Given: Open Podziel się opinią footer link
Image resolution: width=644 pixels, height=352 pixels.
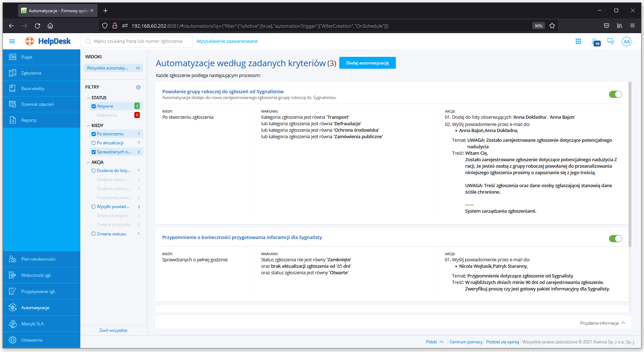Looking at the screenshot, I should pyautogui.click(x=502, y=342).
